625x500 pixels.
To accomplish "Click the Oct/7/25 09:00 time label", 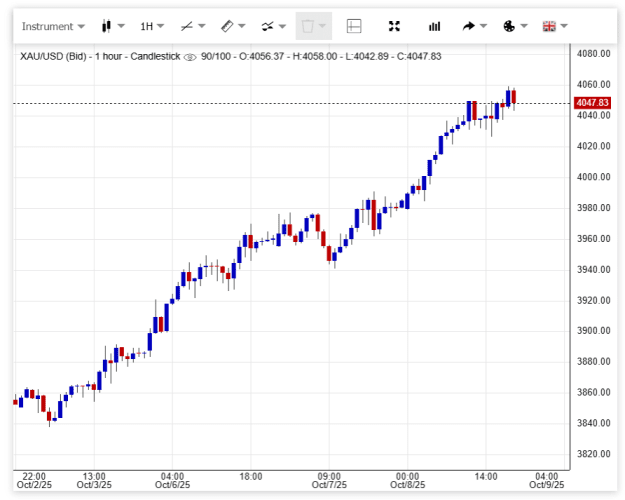I will (329, 480).
